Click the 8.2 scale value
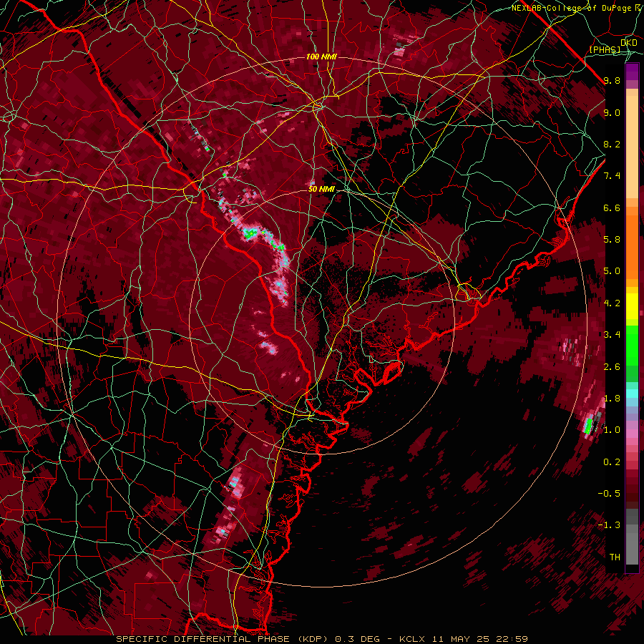The height and width of the screenshot is (644, 644). (612, 145)
